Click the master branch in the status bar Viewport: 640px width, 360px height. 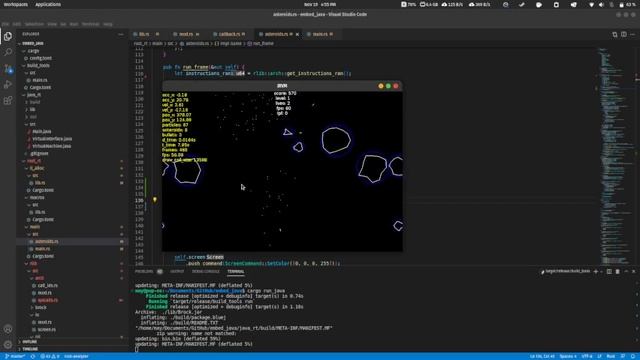point(15,356)
